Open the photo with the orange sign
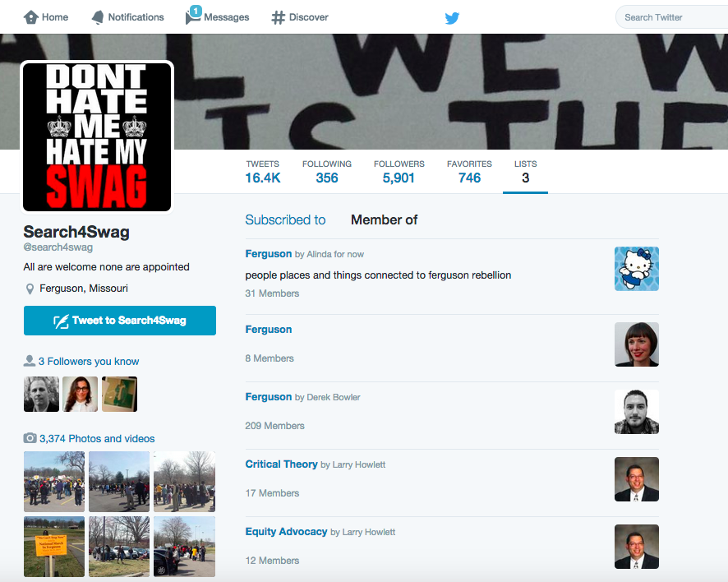728x582 pixels. coord(54,547)
